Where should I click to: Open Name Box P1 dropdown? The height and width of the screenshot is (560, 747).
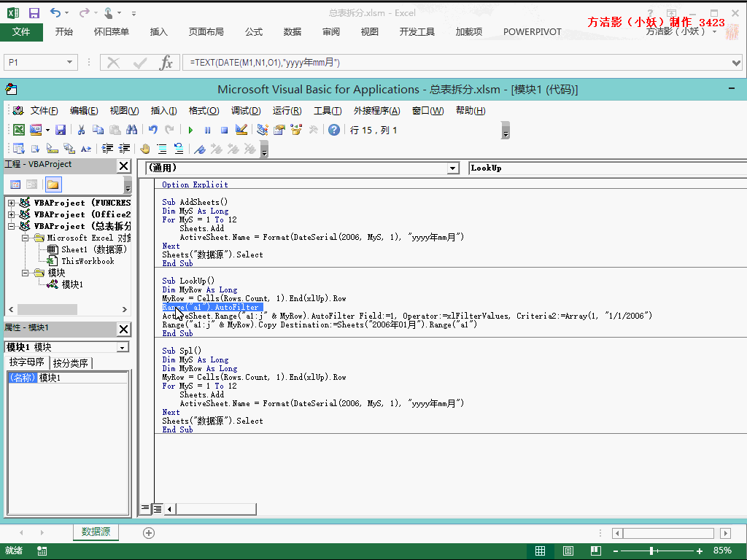pyautogui.click(x=69, y=63)
